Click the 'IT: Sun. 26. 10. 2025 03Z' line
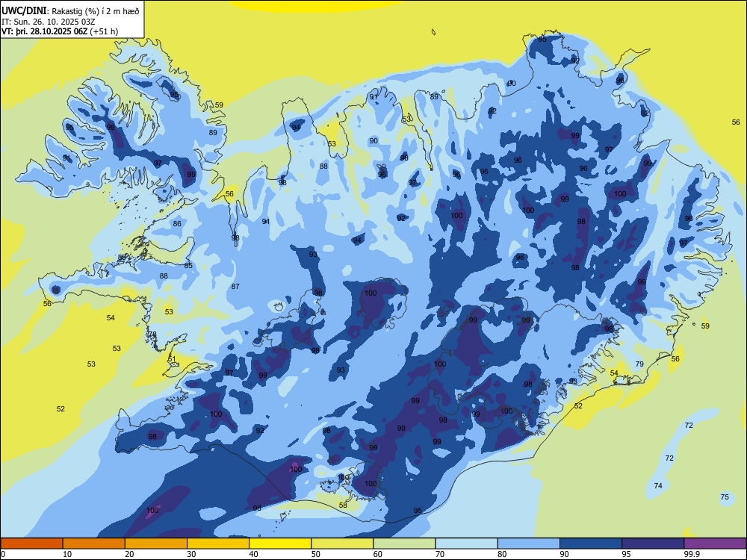This screenshot has width=747, height=560. (49, 22)
